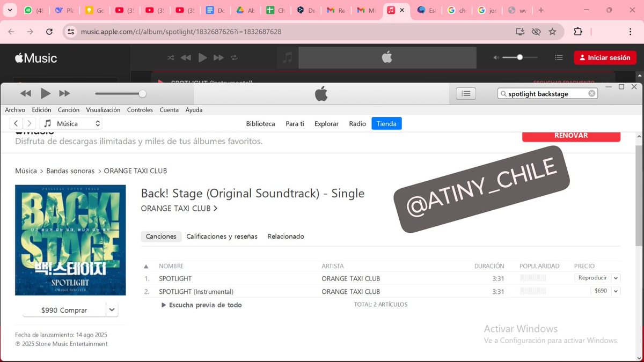Switch to Biblioteca tab
The height and width of the screenshot is (362, 644).
pos(260,124)
